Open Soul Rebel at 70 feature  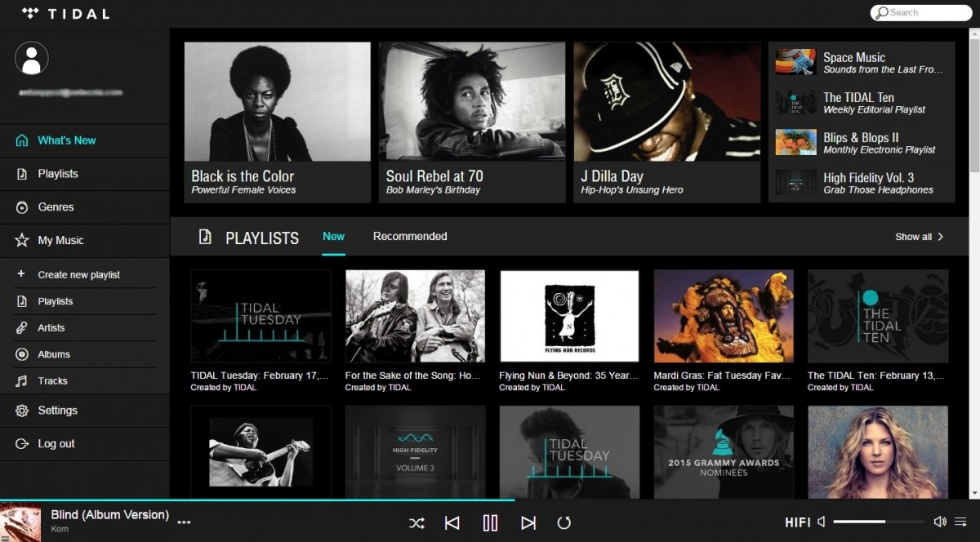click(x=472, y=122)
